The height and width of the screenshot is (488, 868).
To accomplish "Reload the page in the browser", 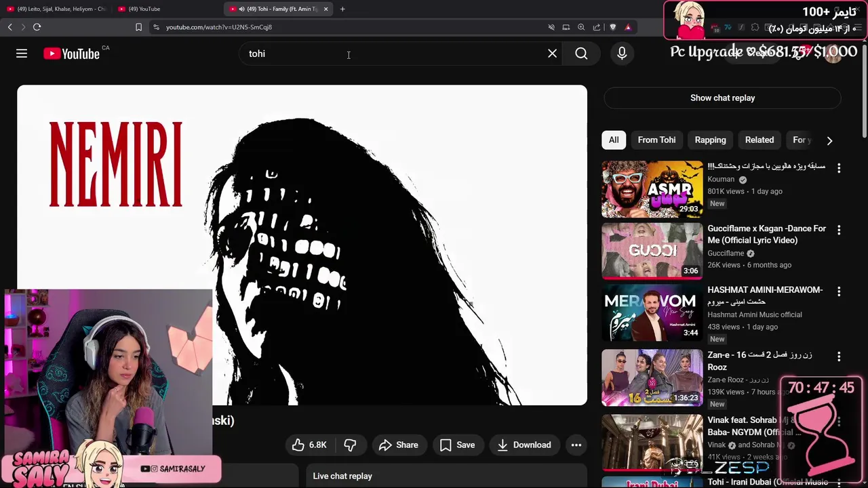I will click(x=37, y=27).
